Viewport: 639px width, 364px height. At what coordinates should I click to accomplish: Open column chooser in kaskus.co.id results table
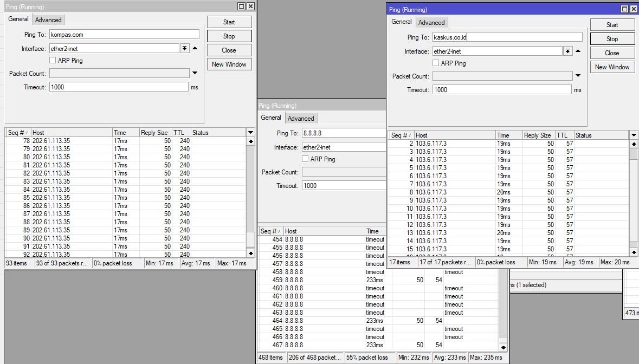[x=634, y=135]
